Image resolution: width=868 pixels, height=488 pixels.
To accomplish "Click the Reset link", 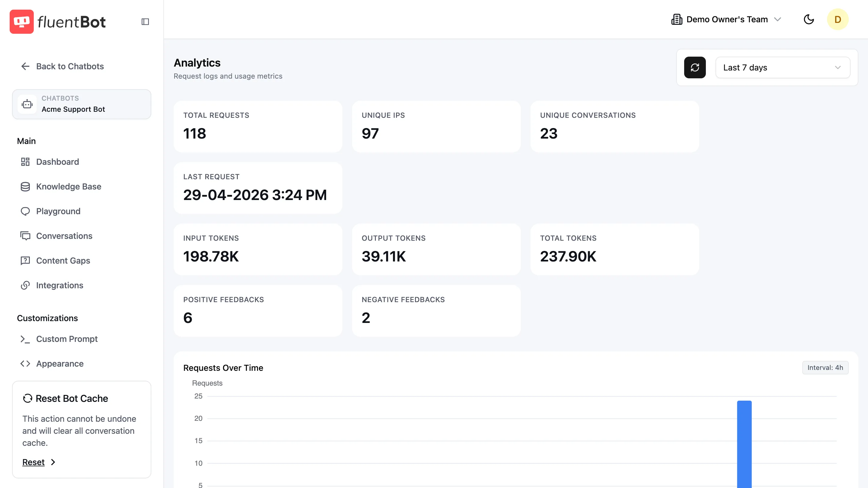I will 33,462.
